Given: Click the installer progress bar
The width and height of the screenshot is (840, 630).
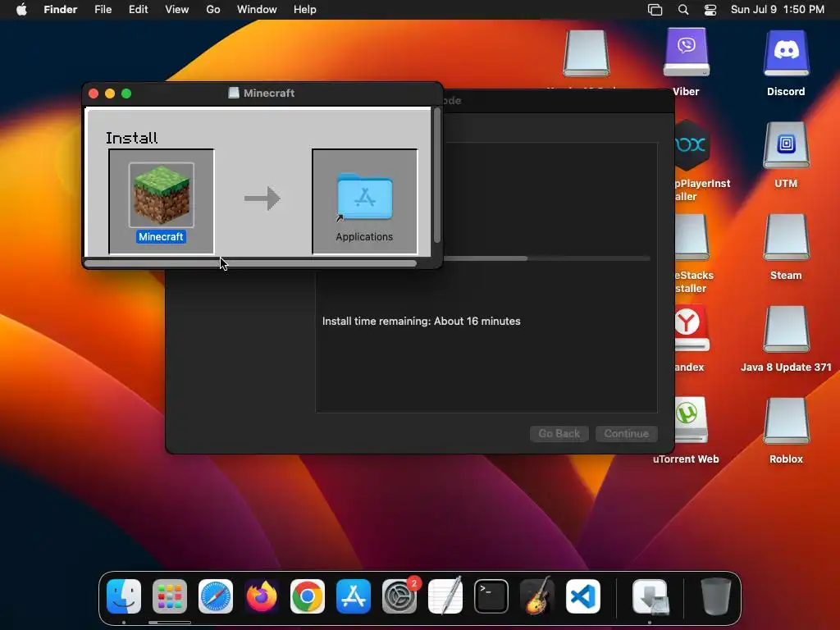Looking at the screenshot, I should (x=547, y=258).
